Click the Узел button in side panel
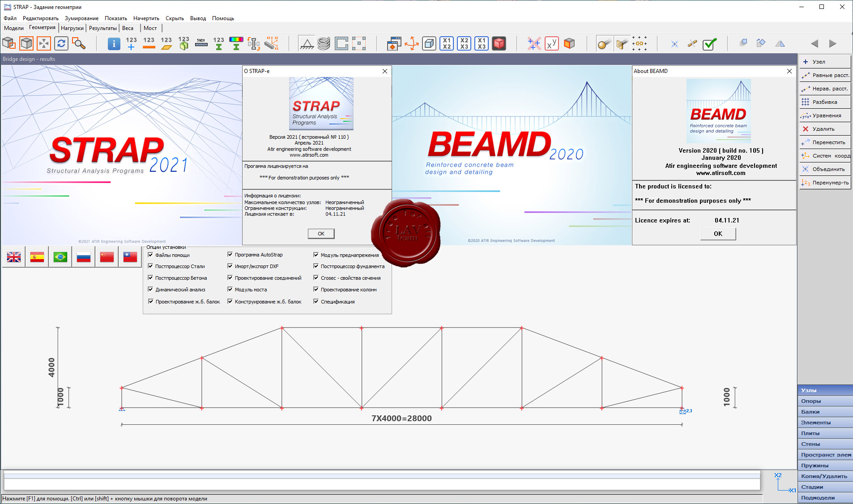 [x=825, y=62]
